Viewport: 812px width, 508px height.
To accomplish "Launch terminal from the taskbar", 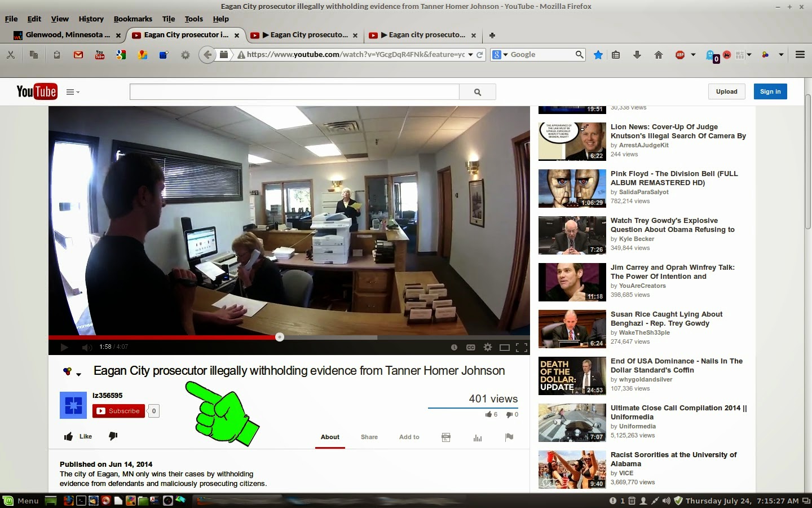I will [x=81, y=501].
